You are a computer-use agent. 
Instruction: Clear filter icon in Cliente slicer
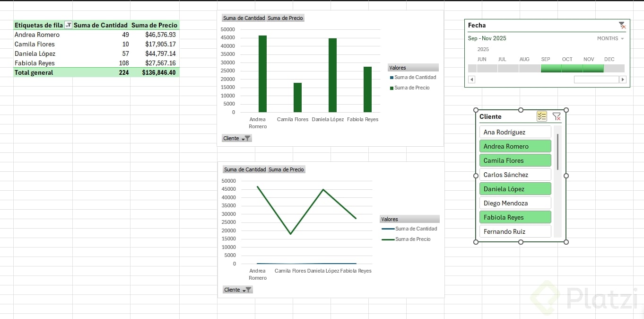click(x=557, y=116)
